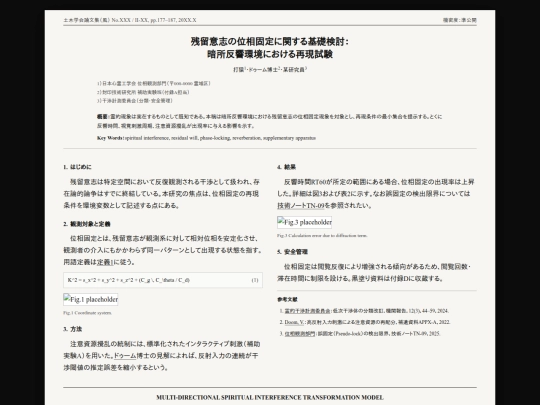Image resolution: width=540 pixels, height=405 pixels.
Task: Click the K^2 equation box
Action: point(163,280)
